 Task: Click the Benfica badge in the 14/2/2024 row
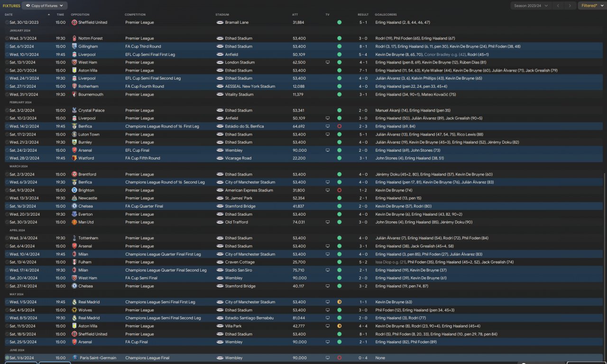pos(74,127)
